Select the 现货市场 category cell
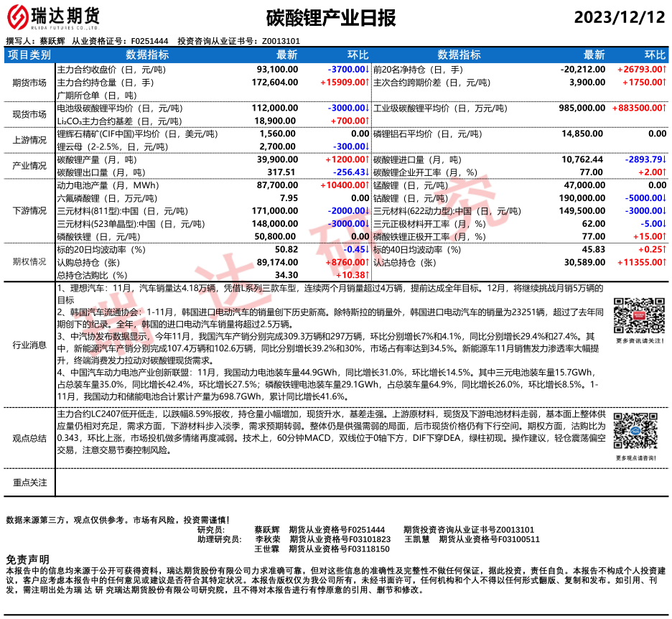672x619 pixels. 29,114
